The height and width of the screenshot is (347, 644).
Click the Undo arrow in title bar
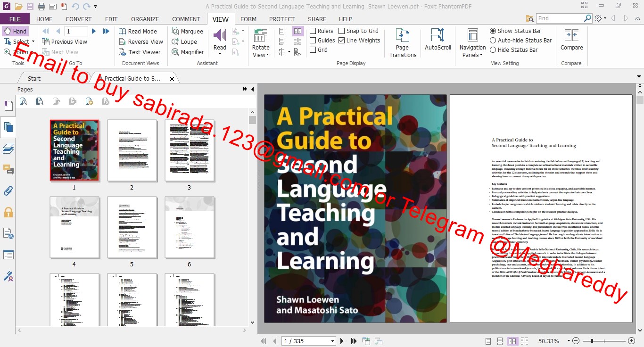[x=75, y=7]
